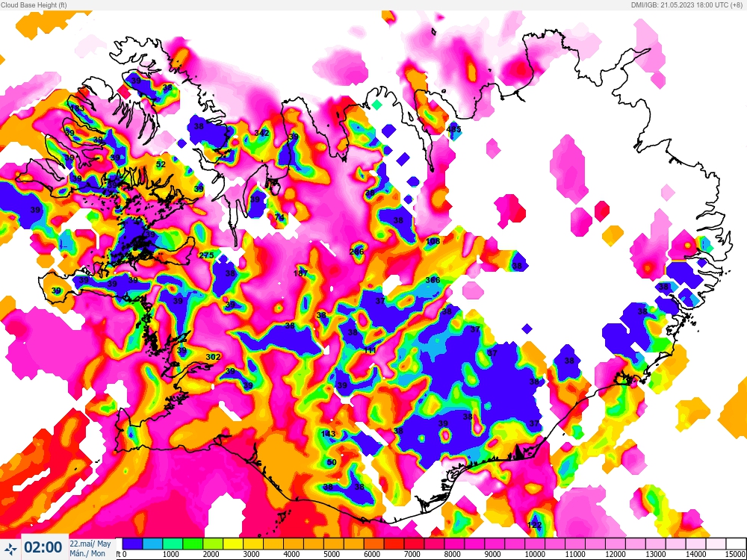This screenshot has height=560, width=747.
Task: Click the 'Cloud Base Height (ft)' title
Action: click(34, 4)
